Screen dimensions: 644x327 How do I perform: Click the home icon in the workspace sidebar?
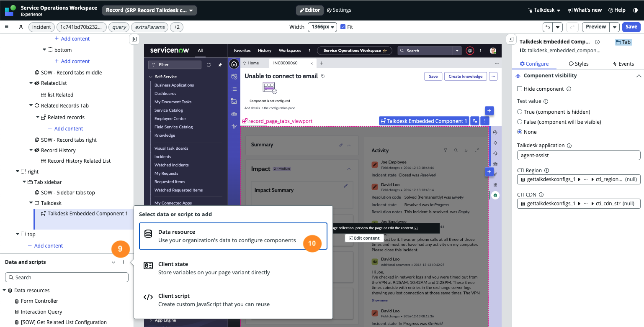[234, 64]
